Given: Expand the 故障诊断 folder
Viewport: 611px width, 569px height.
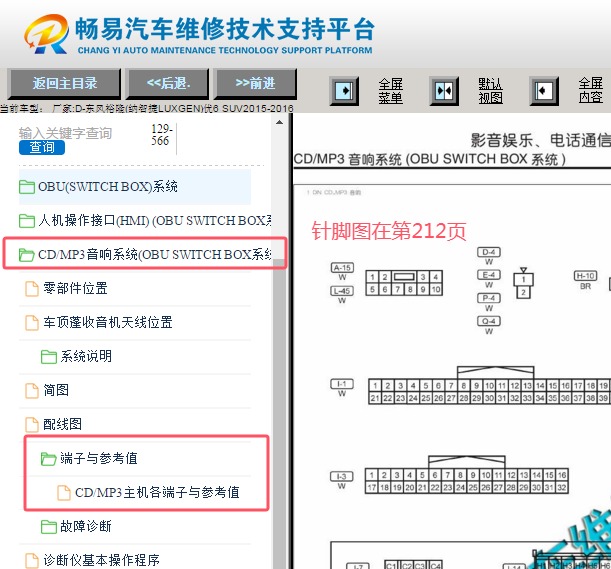Looking at the screenshot, I should coord(86,526).
